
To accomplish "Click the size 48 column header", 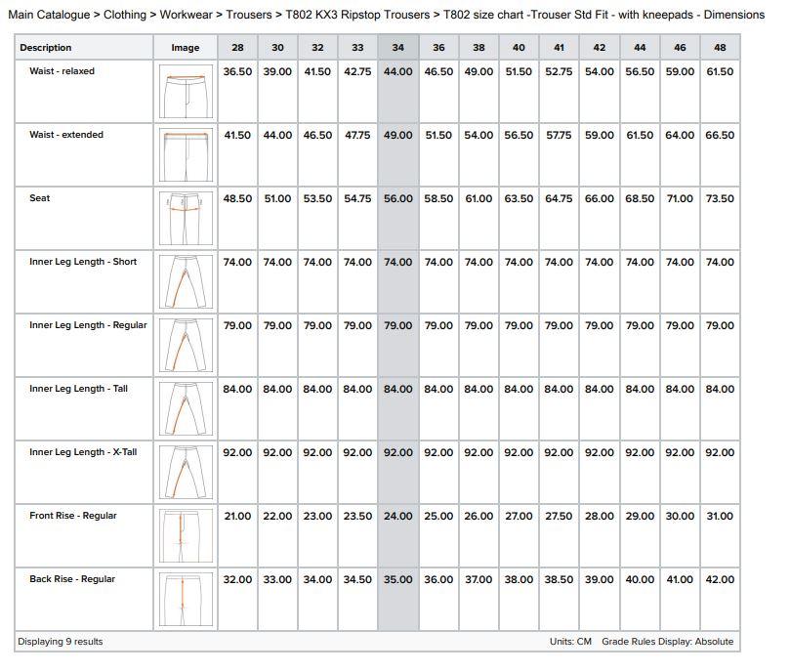I will (720, 48).
